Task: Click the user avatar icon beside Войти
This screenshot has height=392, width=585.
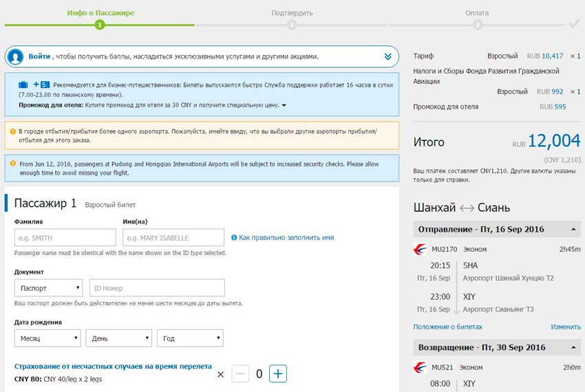Action: click(17, 56)
